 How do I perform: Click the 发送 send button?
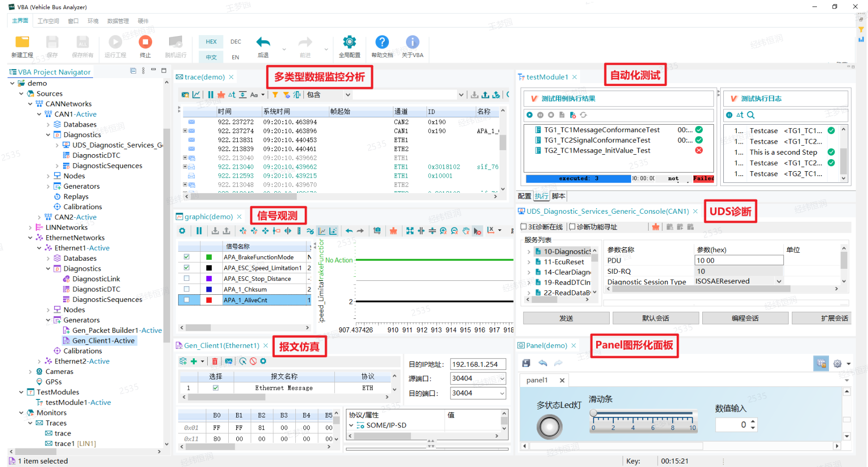click(x=566, y=318)
